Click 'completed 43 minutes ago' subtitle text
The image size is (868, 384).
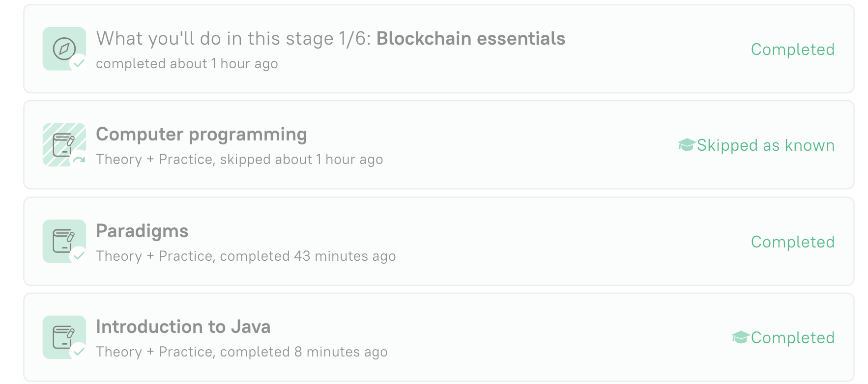[308, 256]
